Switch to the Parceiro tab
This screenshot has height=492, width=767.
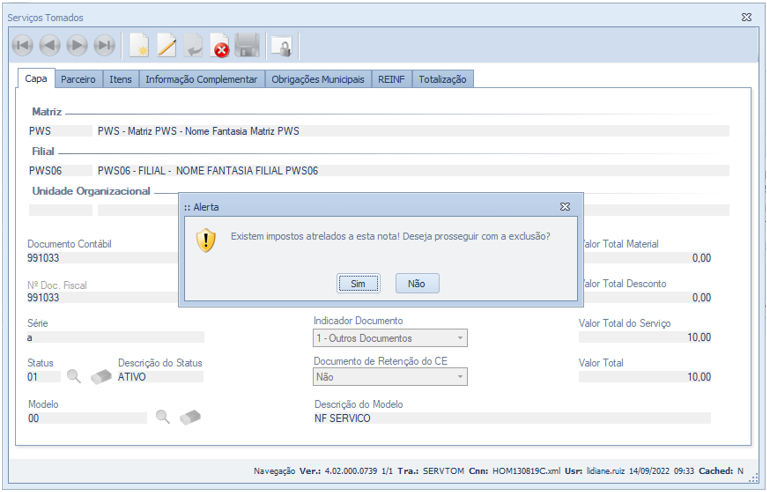pos(78,79)
